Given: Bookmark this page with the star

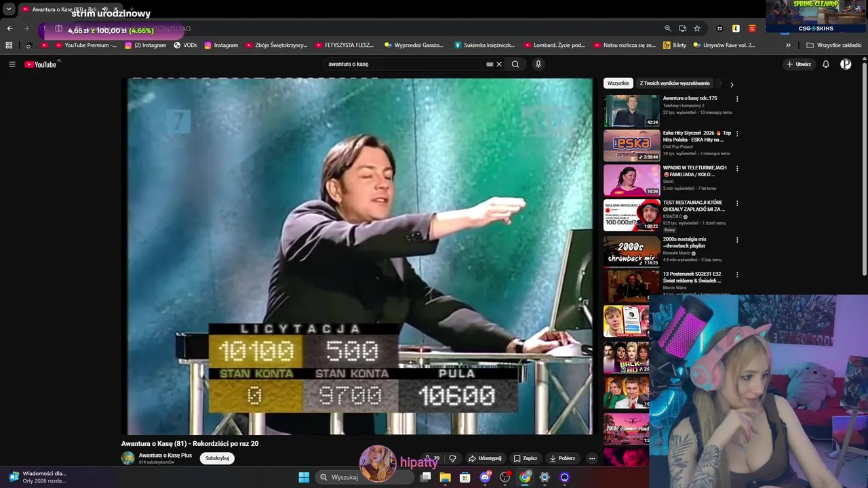Looking at the screenshot, I should (x=697, y=28).
